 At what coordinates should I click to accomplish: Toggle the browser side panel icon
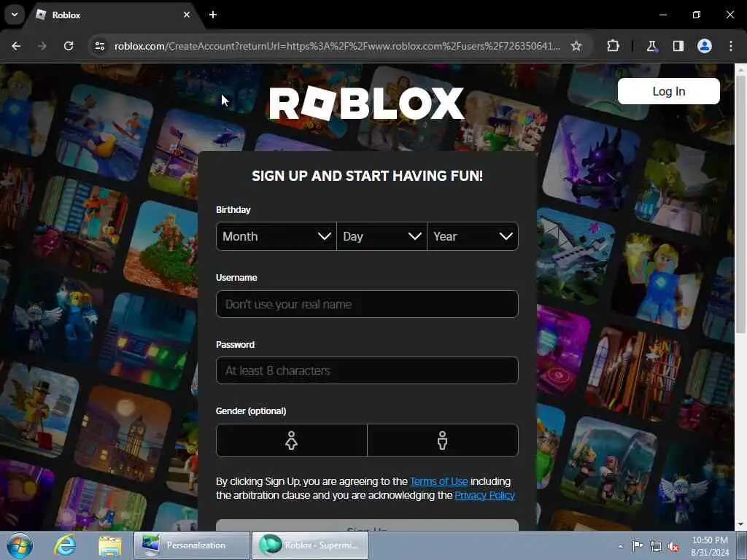[678, 46]
